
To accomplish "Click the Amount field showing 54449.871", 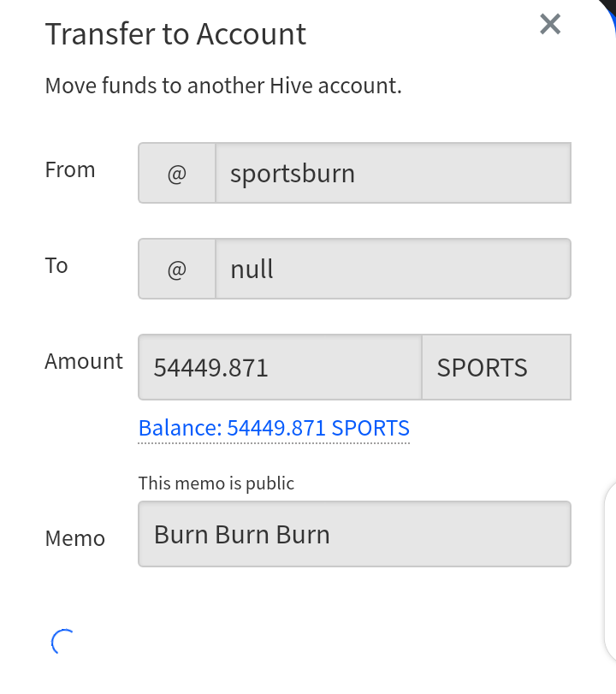I will coord(280,367).
